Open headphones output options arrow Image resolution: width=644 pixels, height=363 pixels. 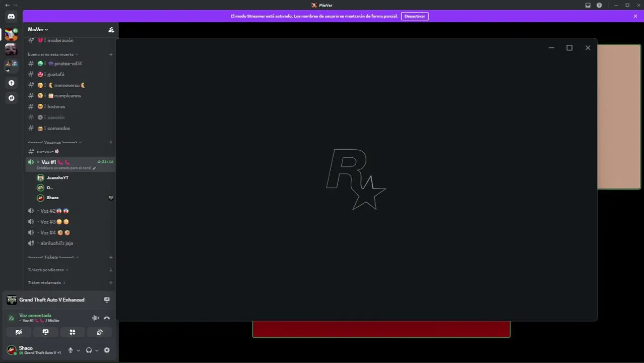click(x=97, y=350)
